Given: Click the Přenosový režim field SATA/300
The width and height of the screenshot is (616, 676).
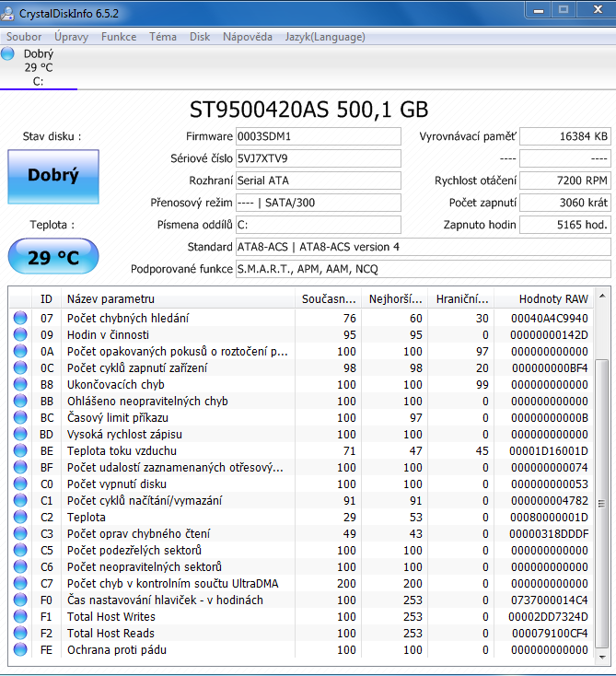Looking at the screenshot, I should [319, 203].
